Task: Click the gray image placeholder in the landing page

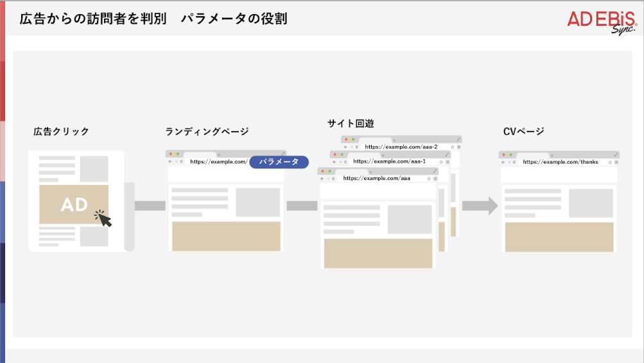Action: (x=258, y=202)
